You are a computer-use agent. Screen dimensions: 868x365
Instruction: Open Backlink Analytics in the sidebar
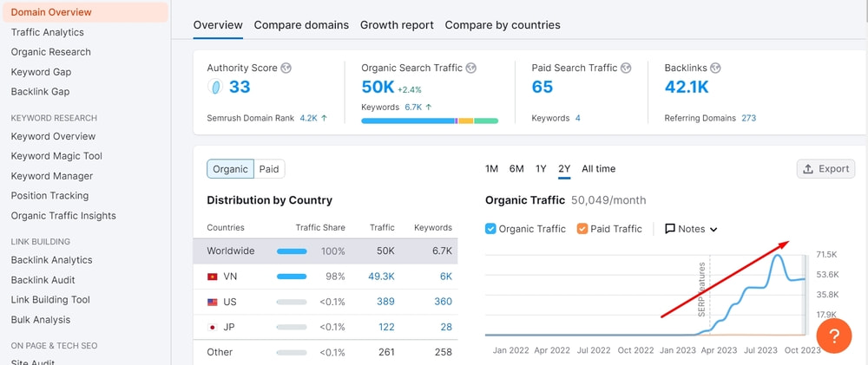click(51, 260)
